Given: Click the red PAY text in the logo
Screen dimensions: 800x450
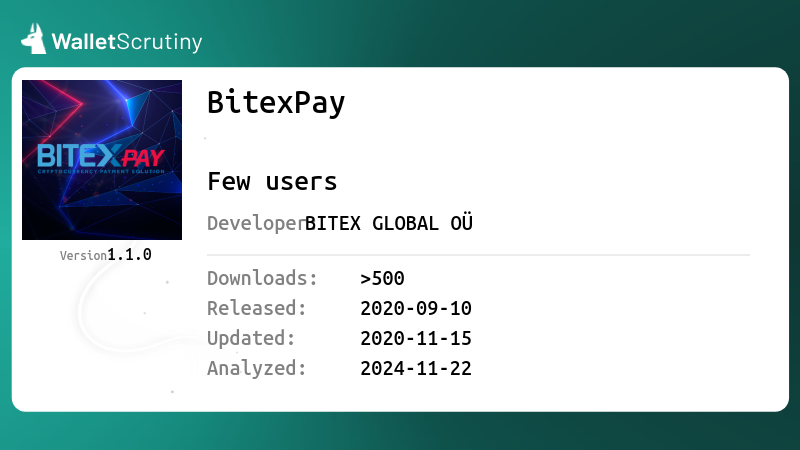Looking at the screenshot, I should pyautogui.click(x=143, y=158).
